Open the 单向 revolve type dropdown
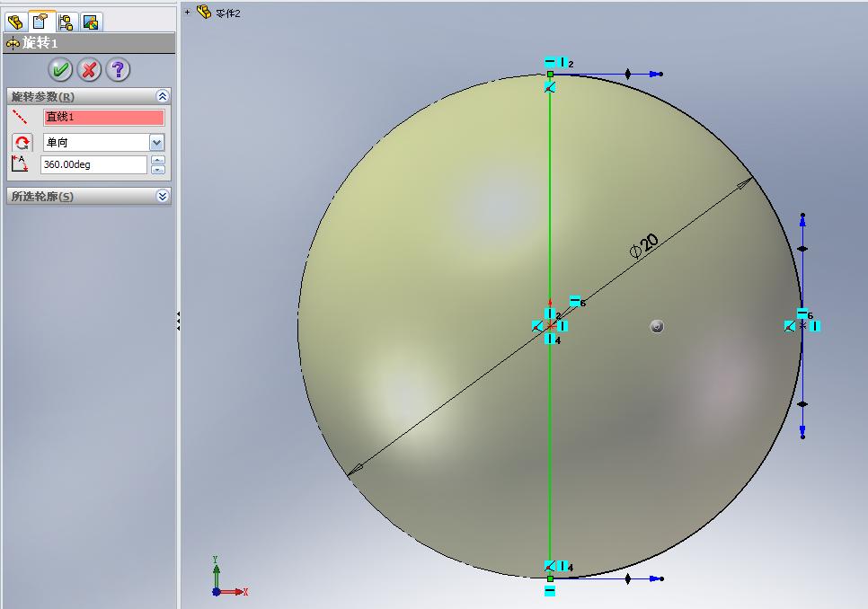Viewport: 868px width, 609px height. 156,143
